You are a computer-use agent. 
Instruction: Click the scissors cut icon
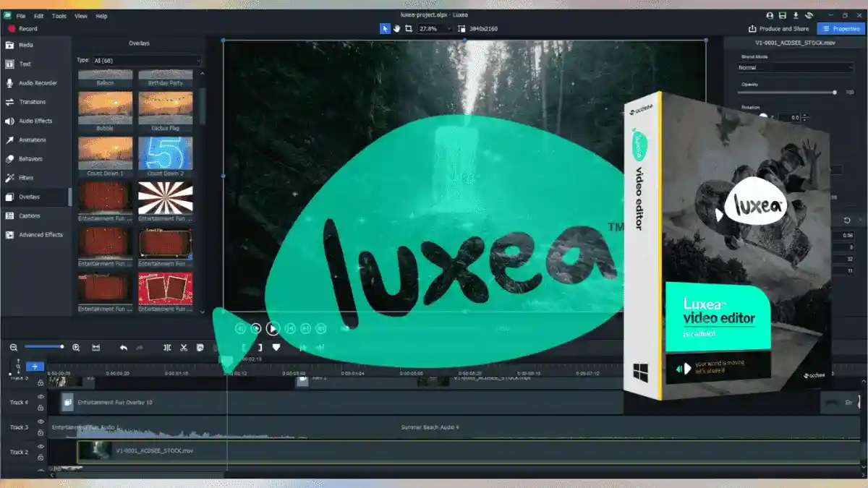click(x=184, y=348)
